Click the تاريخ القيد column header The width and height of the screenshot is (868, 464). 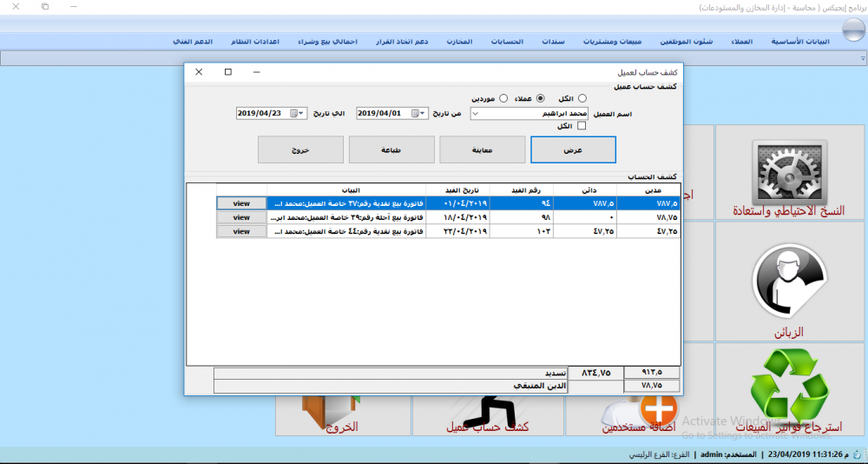(x=457, y=190)
